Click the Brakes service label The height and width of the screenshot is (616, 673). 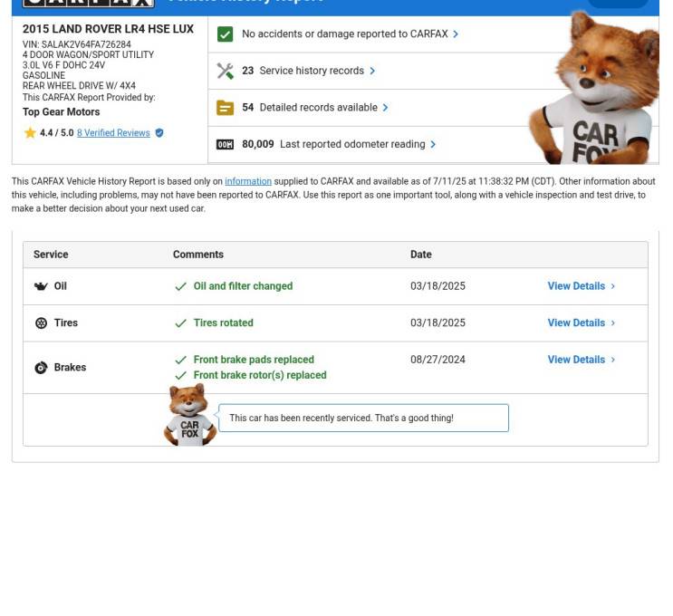click(70, 368)
